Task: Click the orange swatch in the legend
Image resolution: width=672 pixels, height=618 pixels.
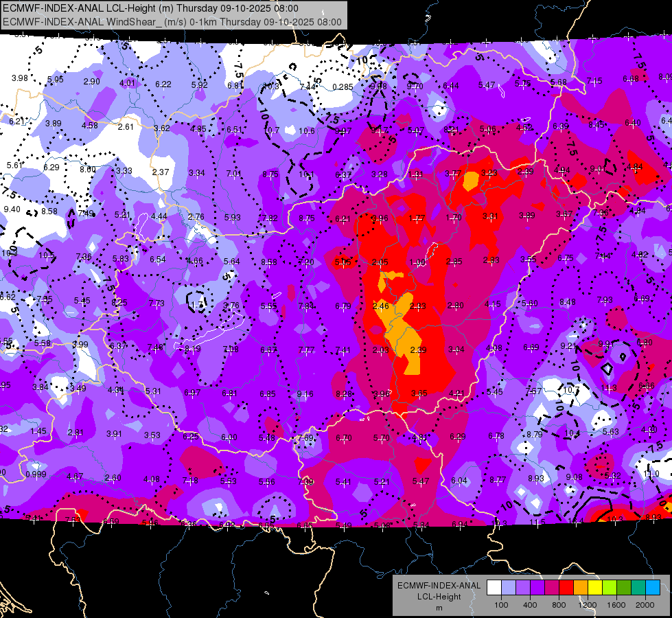Action: 581,588
